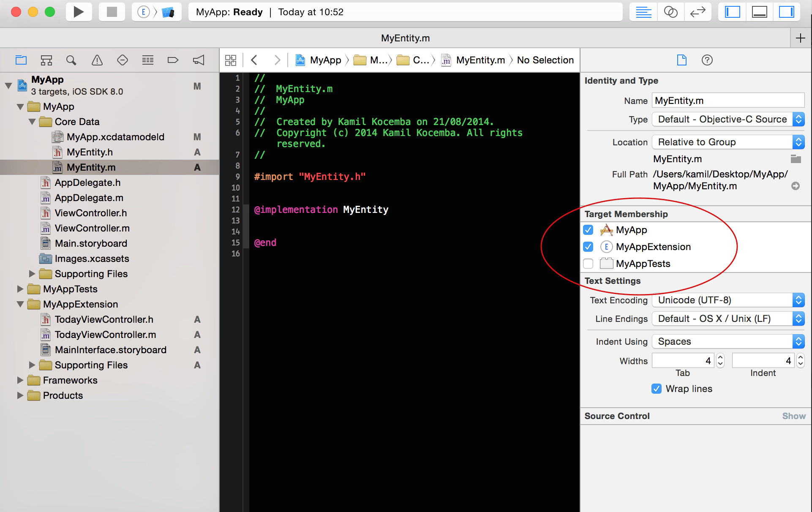Collapse the MyAppExtension group
812x512 pixels.
(20, 304)
